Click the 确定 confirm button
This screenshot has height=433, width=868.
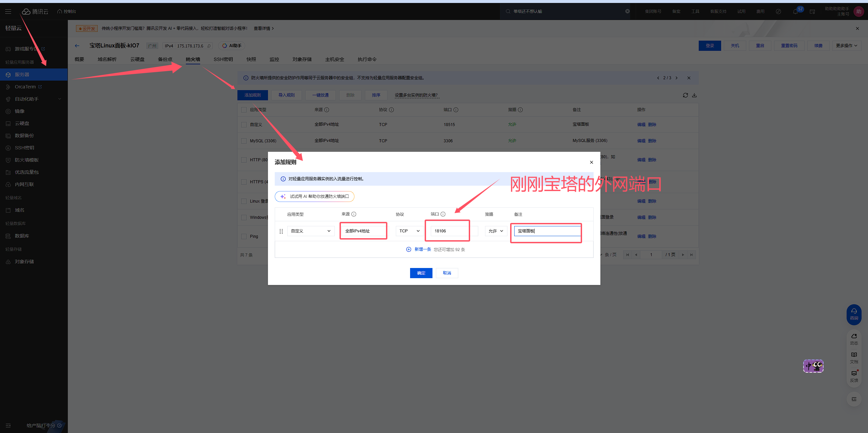[x=421, y=273]
